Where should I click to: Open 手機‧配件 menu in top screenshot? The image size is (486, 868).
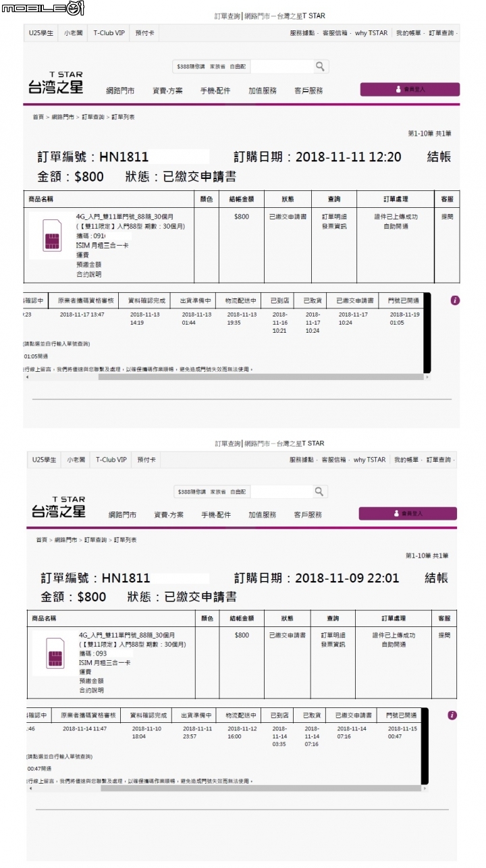(x=215, y=90)
